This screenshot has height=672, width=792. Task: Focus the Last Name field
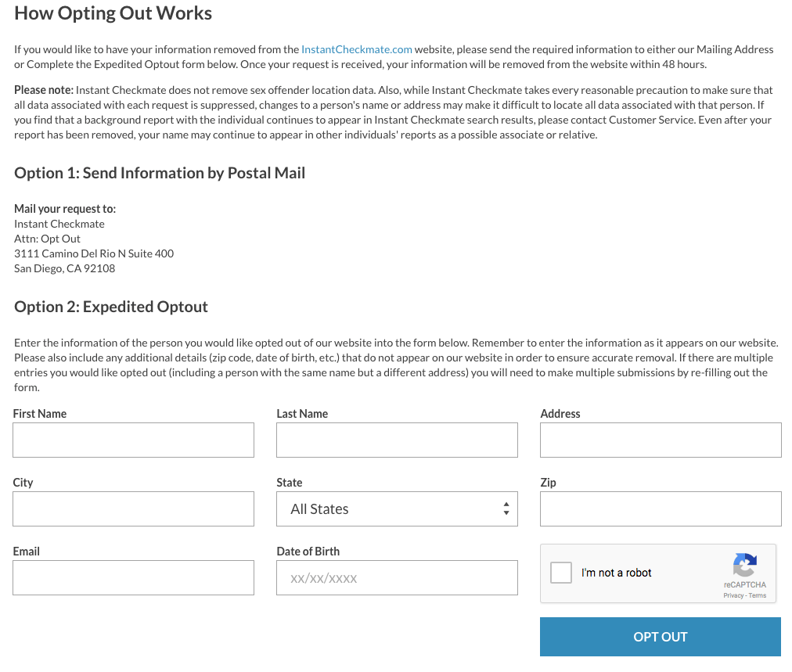click(x=397, y=440)
